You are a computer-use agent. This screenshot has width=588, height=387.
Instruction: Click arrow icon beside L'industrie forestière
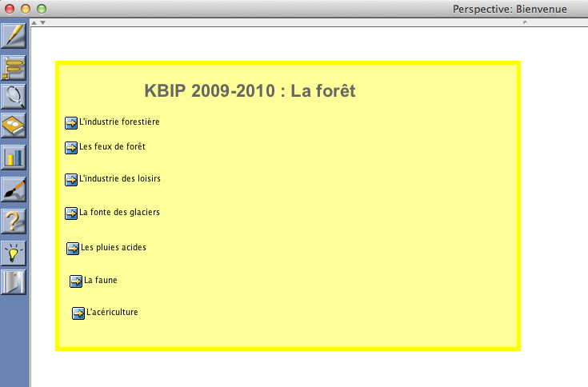point(71,122)
